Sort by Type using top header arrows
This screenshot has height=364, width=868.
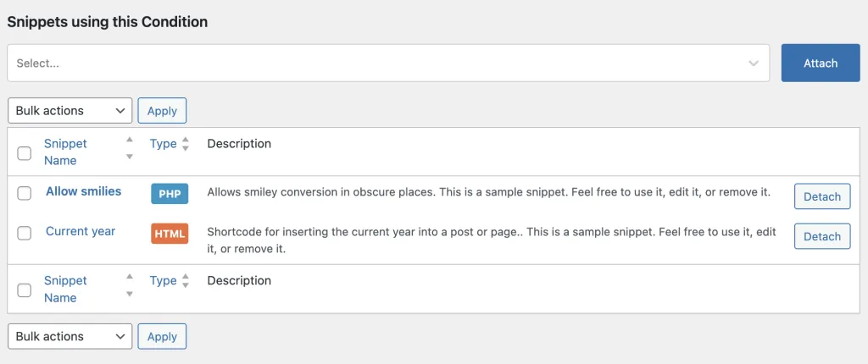pos(186,144)
